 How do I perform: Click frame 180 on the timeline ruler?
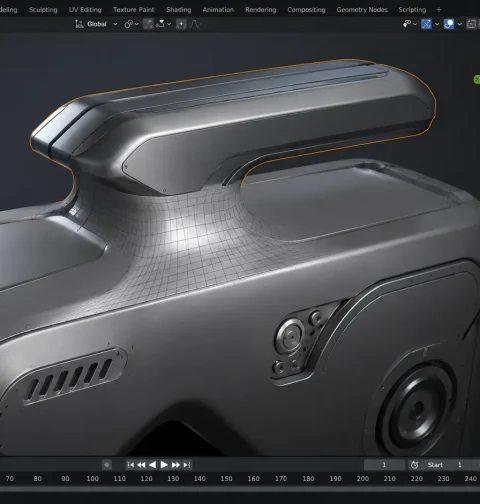pyautogui.click(x=308, y=479)
